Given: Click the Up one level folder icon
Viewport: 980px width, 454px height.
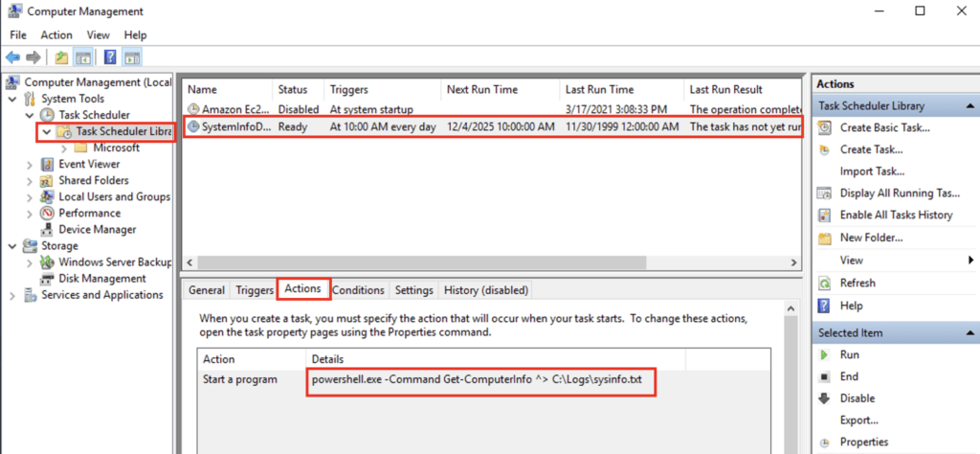Looking at the screenshot, I should pyautogui.click(x=61, y=57).
